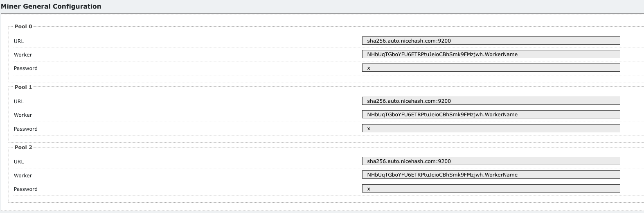Select the Pool 0 Worker text box
Screen dimensions: 644x213
(491, 54)
